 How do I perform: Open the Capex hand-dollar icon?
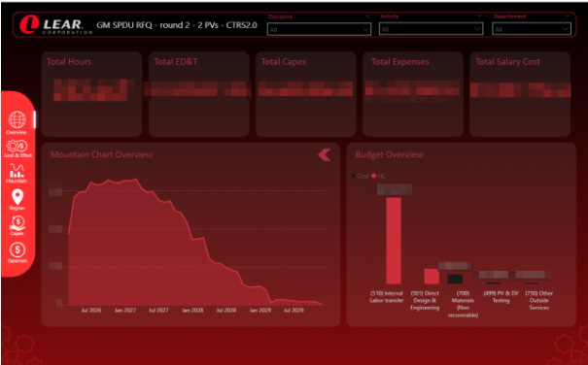click(x=17, y=223)
